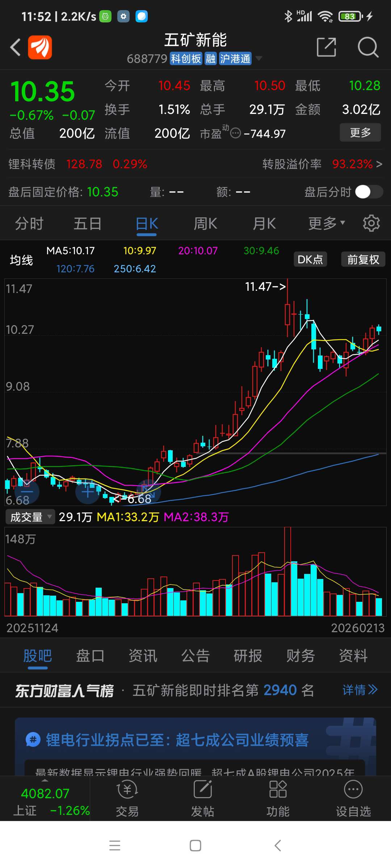
Task: Tap the 11.47 high marker on chart
Action: [x=265, y=286]
